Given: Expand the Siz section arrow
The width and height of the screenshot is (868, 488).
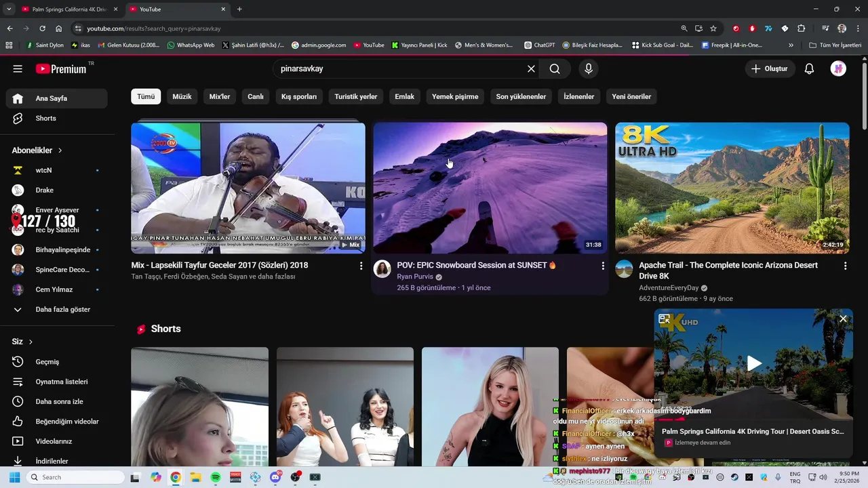Looking at the screenshot, I should coord(31,342).
